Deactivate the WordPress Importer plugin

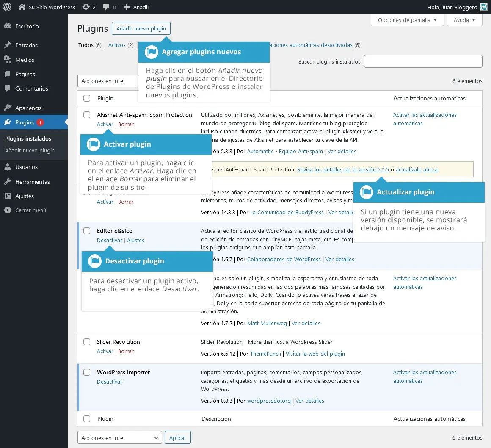point(110,382)
